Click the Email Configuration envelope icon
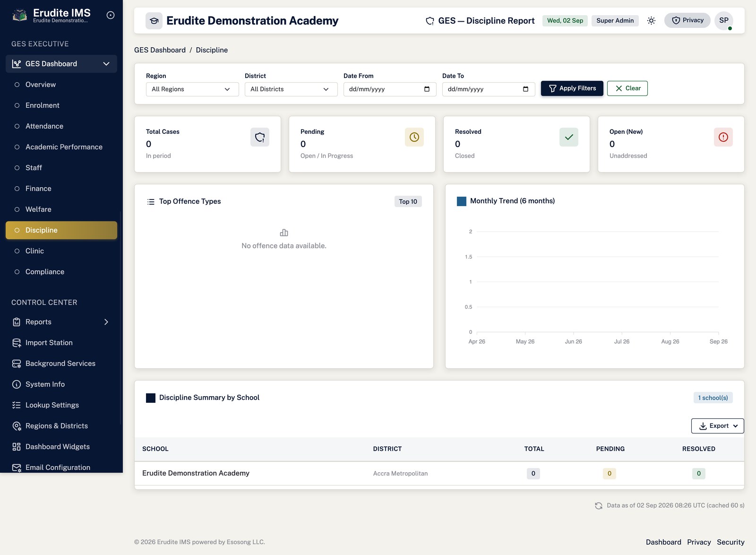 (x=17, y=468)
